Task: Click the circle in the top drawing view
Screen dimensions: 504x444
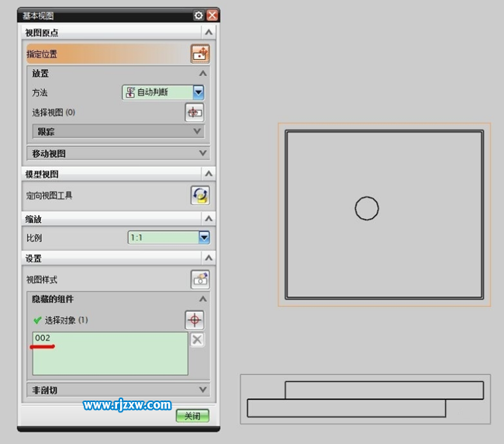Action: pyautogui.click(x=367, y=209)
